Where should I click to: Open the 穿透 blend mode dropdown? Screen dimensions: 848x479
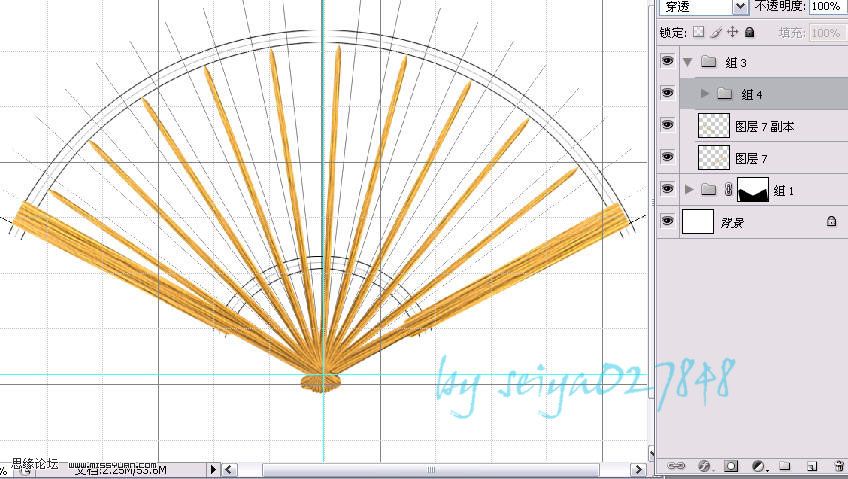pyautogui.click(x=740, y=7)
